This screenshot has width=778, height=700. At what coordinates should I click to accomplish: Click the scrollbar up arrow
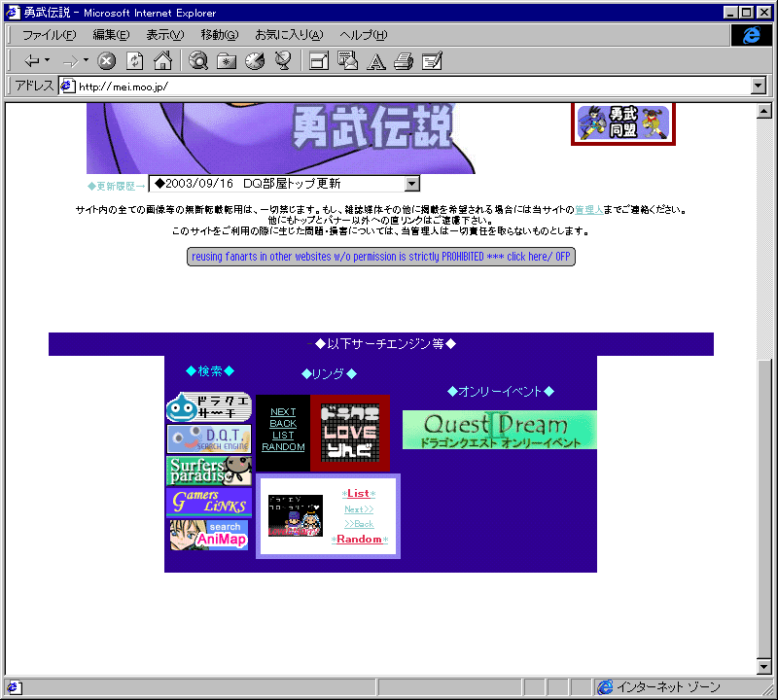[764, 111]
